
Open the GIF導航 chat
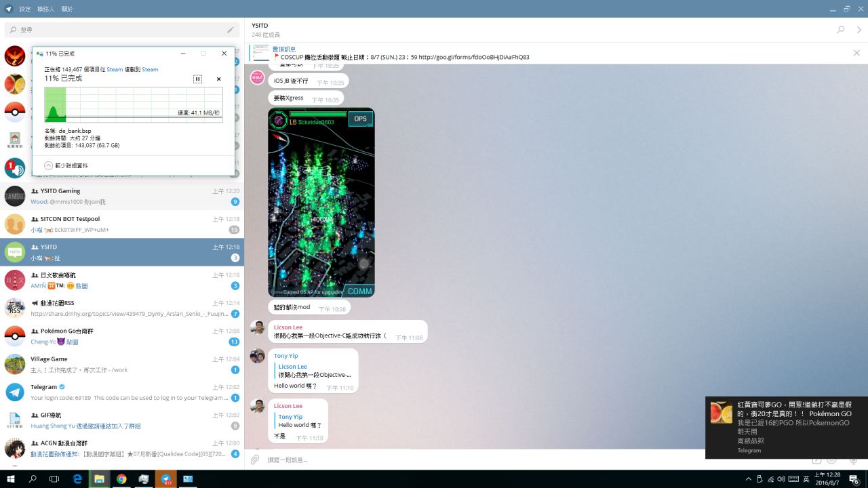pyautogui.click(x=122, y=420)
